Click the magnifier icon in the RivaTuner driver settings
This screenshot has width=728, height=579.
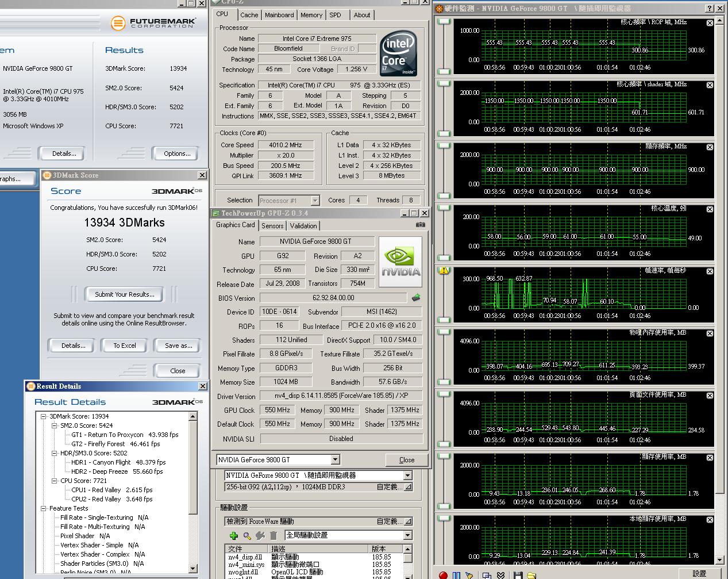(x=247, y=536)
